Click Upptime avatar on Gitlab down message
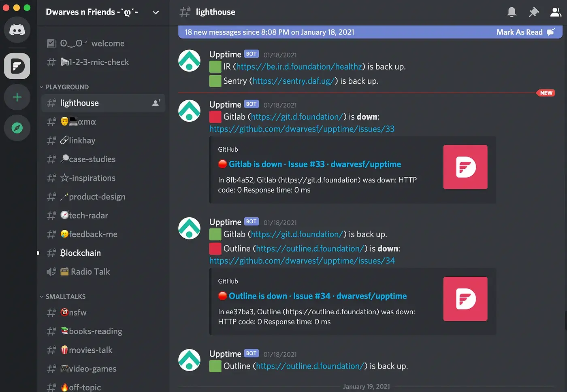Screen dimensions: 567x392 pyautogui.click(x=190, y=111)
